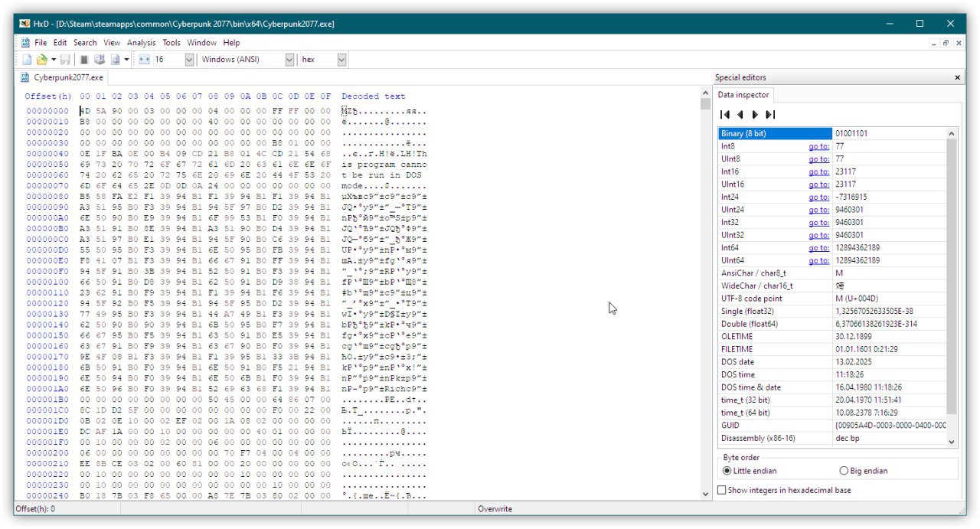
Task: Click the Overwrite mode status bar entry
Action: [495, 509]
